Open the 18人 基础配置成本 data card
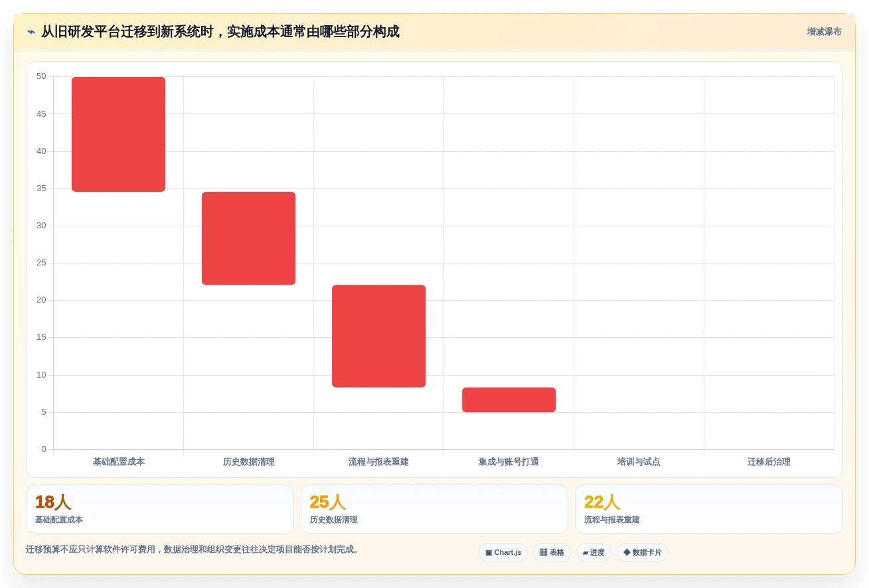The height and width of the screenshot is (588, 869). [160, 509]
